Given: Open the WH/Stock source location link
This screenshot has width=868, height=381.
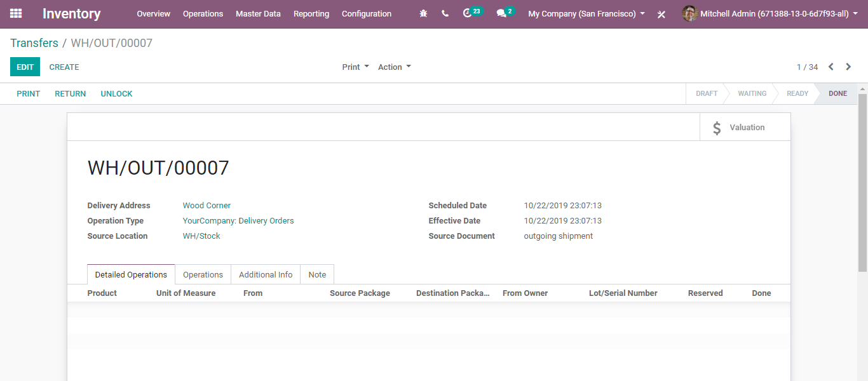Looking at the screenshot, I should (x=201, y=236).
